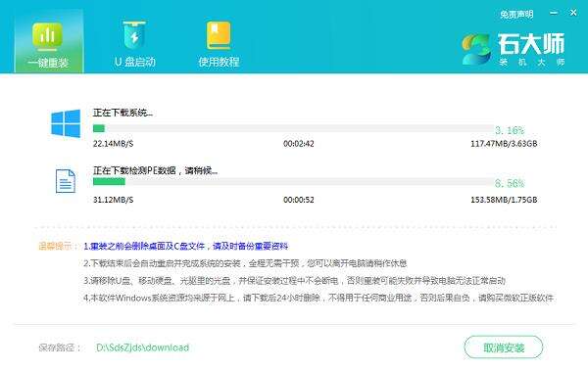
Task: Open the 免责声明 link
Action: click(x=516, y=15)
